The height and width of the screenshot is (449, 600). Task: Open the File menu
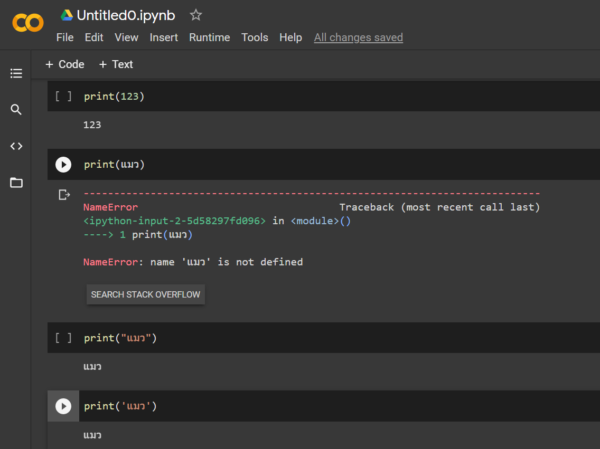tap(65, 38)
